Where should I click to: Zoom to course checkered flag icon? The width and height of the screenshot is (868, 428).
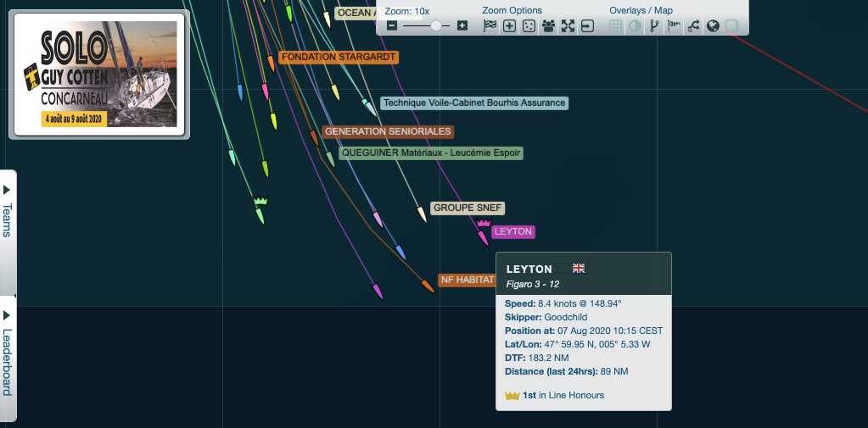click(x=490, y=25)
